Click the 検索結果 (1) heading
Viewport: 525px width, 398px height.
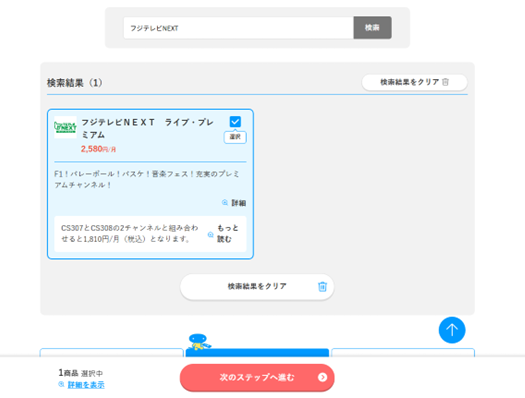pyautogui.click(x=74, y=83)
